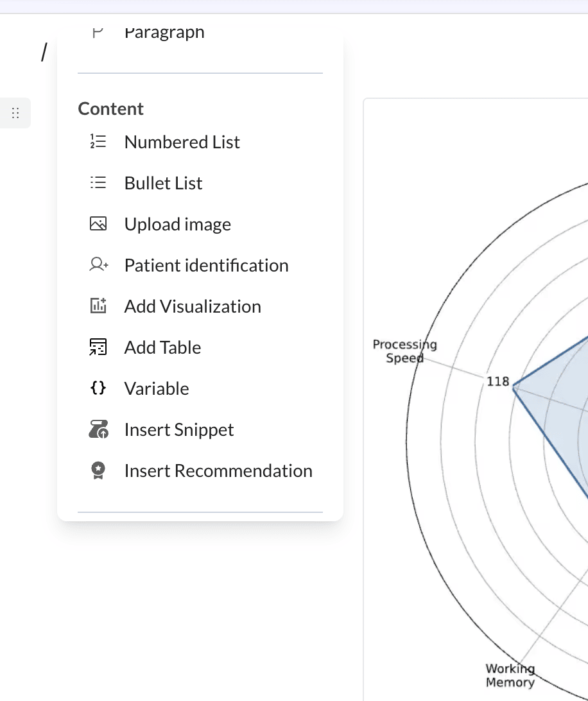Select the Numbered List icon
This screenshot has width=588, height=701.
(x=98, y=141)
